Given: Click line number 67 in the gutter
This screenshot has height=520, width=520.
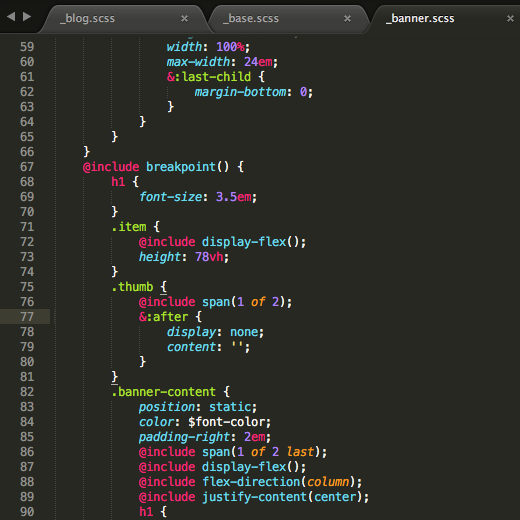Looking at the screenshot, I should pyautogui.click(x=27, y=167).
